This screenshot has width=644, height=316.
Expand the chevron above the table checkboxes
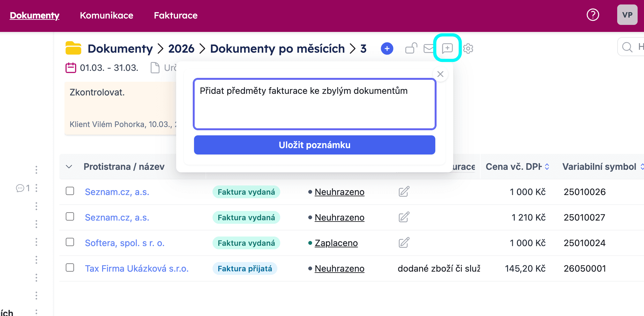click(68, 167)
